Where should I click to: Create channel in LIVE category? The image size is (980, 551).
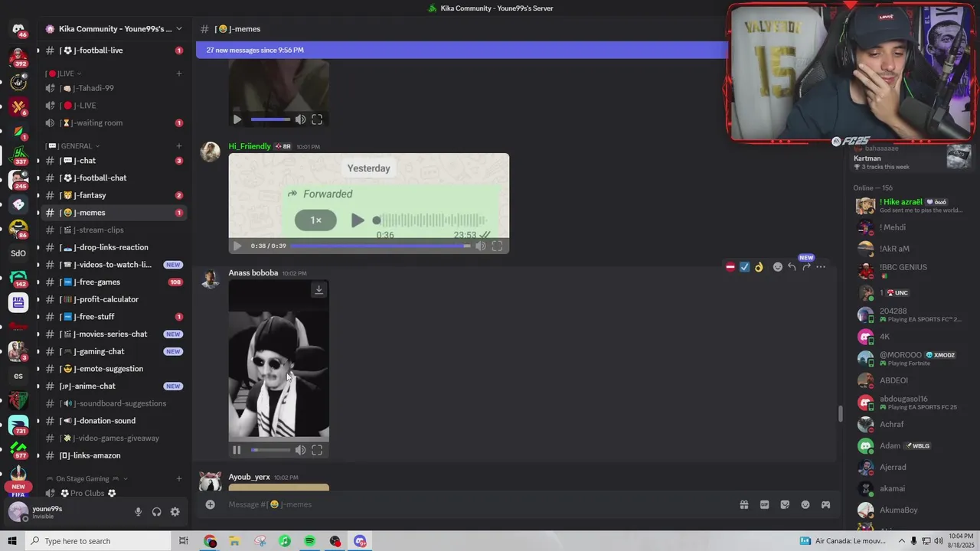tap(179, 73)
